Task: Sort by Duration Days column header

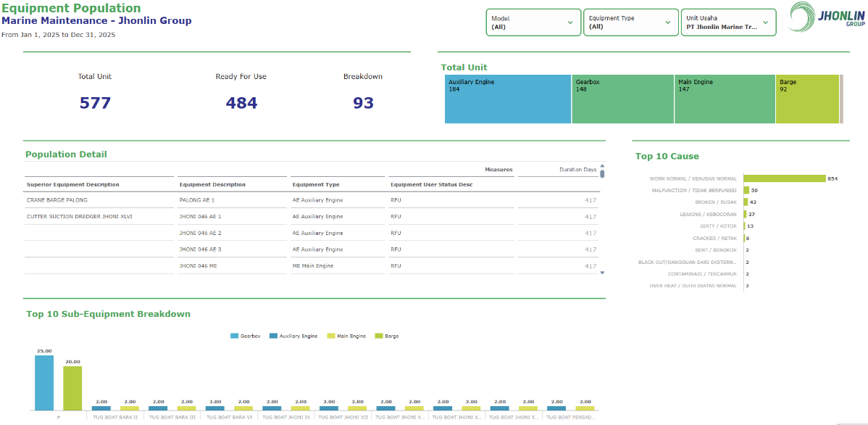Action: click(x=578, y=170)
